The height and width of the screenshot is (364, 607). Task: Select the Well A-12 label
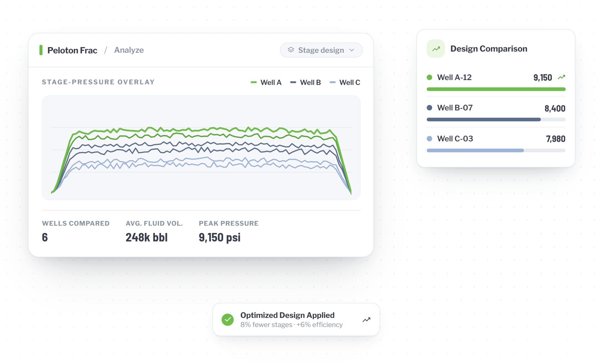coord(454,77)
